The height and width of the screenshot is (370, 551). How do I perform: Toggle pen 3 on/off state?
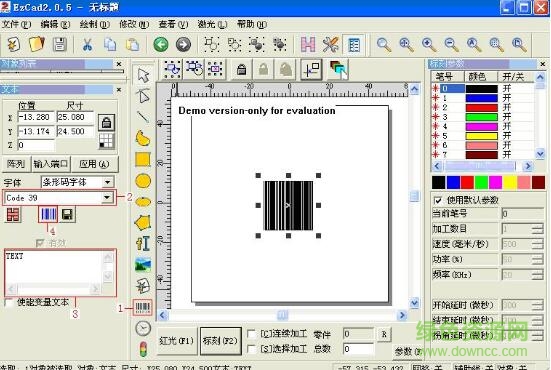pos(506,117)
